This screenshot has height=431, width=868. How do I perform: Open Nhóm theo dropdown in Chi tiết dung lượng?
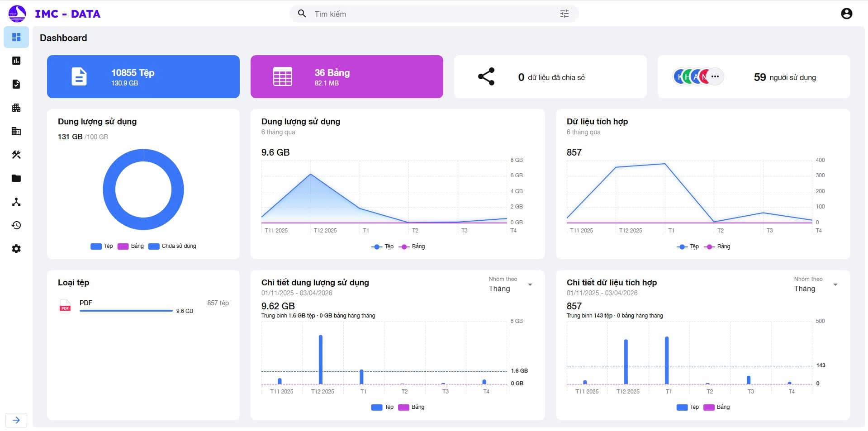pyautogui.click(x=510, y=285)
